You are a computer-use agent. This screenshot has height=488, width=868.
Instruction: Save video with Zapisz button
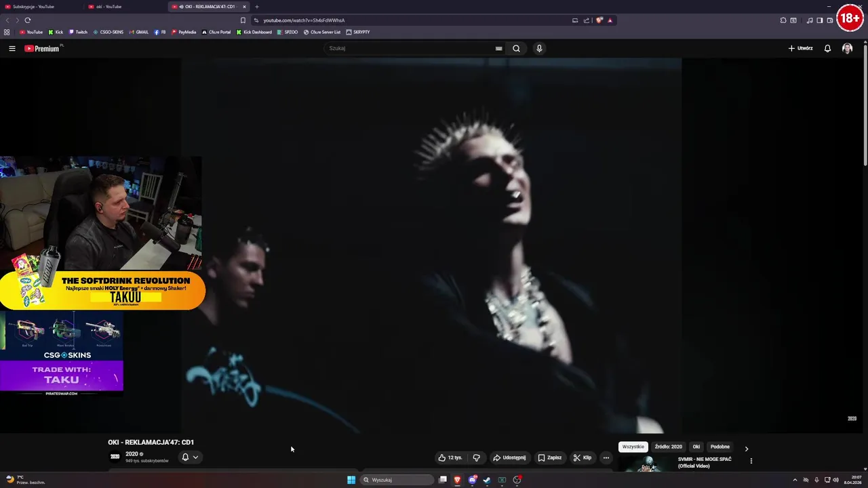550,457
